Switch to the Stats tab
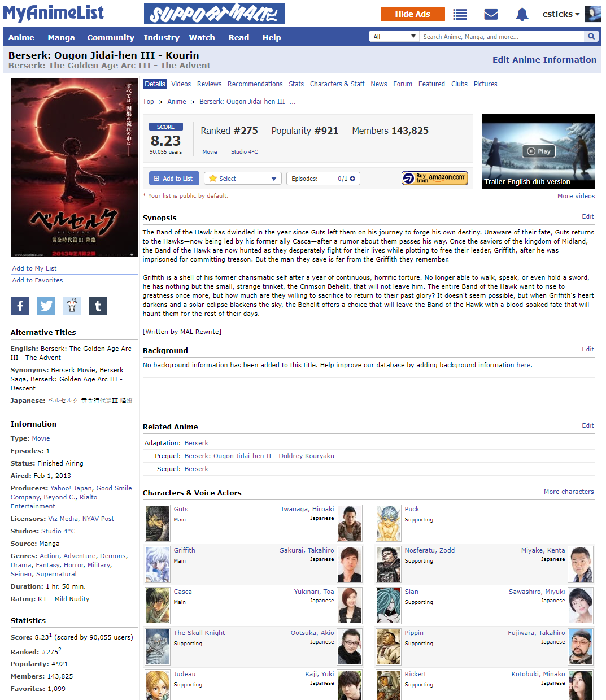606x700 pixels. click(296, 84)
